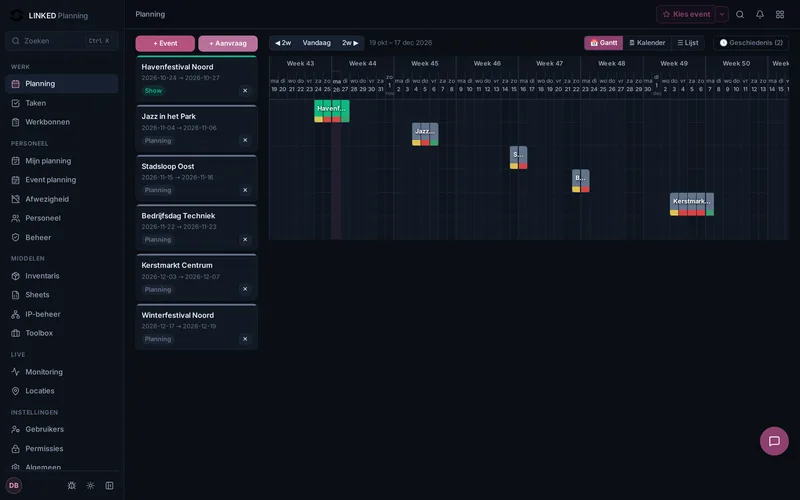This screenshot has width=800, height=500.
Task: Click the Toolbox icon in sidebar
Action: tap(16, 333)
